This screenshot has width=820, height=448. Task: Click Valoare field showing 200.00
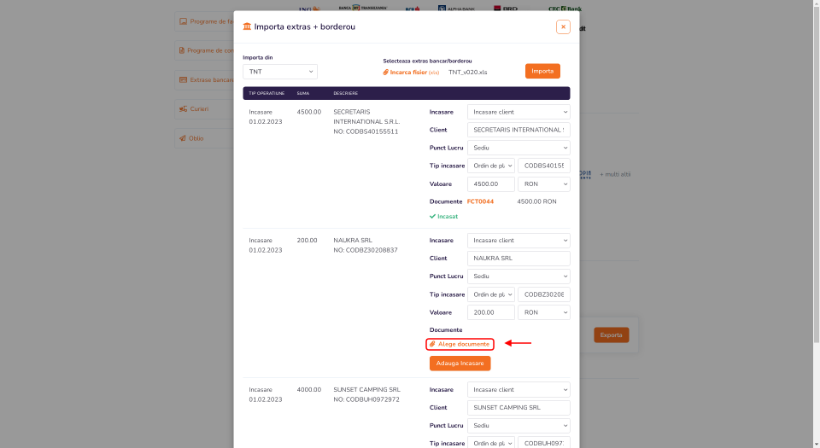coord(491,313)
